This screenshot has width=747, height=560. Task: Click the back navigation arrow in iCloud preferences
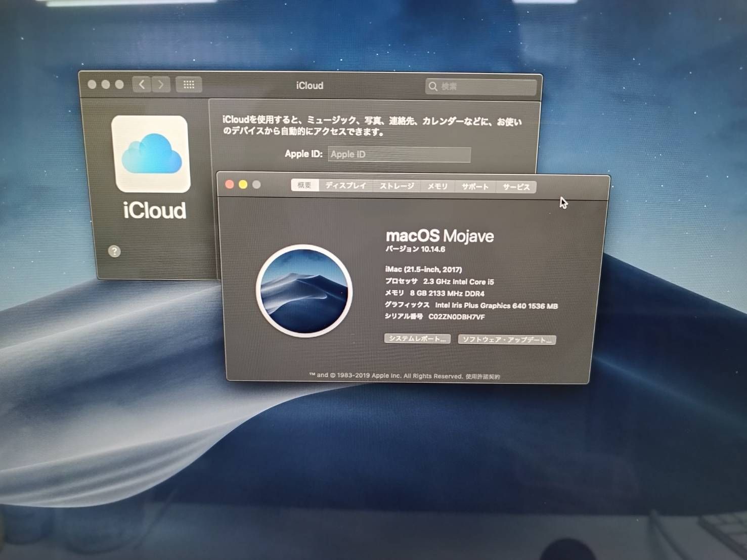tap(142, 84)
